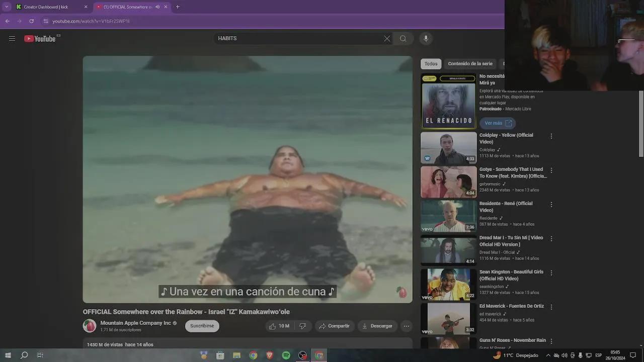Click the Compartir share button
Viewport: 644px width, 362px height.
coord(335,326)
